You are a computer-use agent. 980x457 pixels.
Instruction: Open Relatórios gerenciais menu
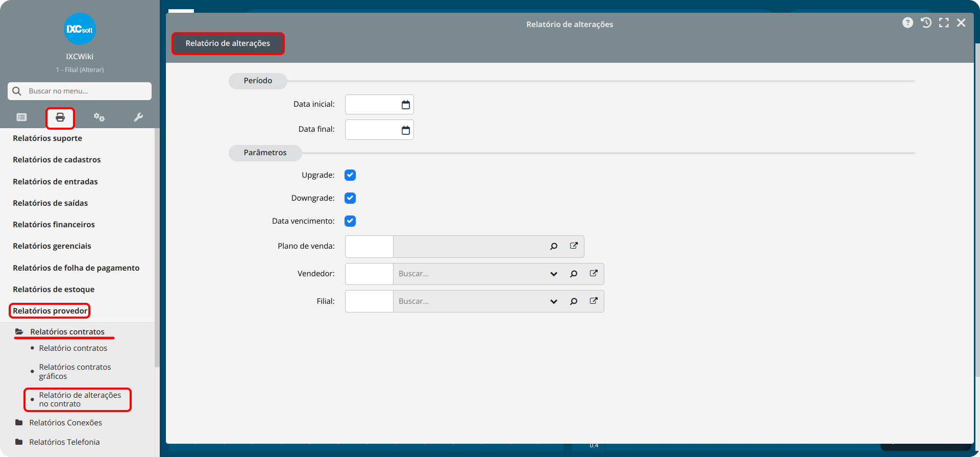click(52, 246)
